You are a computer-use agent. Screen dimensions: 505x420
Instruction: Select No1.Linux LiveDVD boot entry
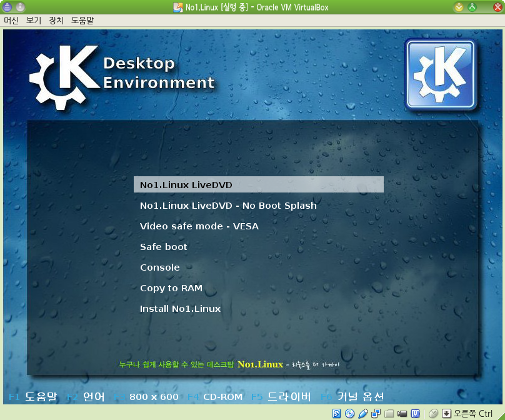(259, 184)
